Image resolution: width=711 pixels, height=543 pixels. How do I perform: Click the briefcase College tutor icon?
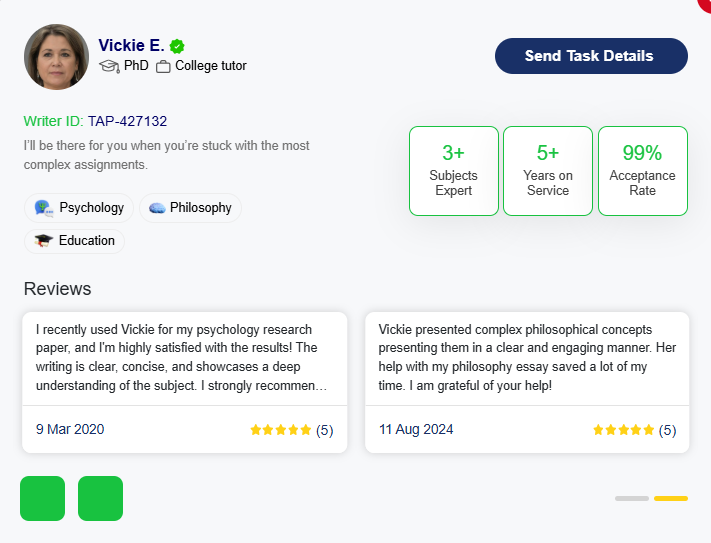[x=163, y=67]
